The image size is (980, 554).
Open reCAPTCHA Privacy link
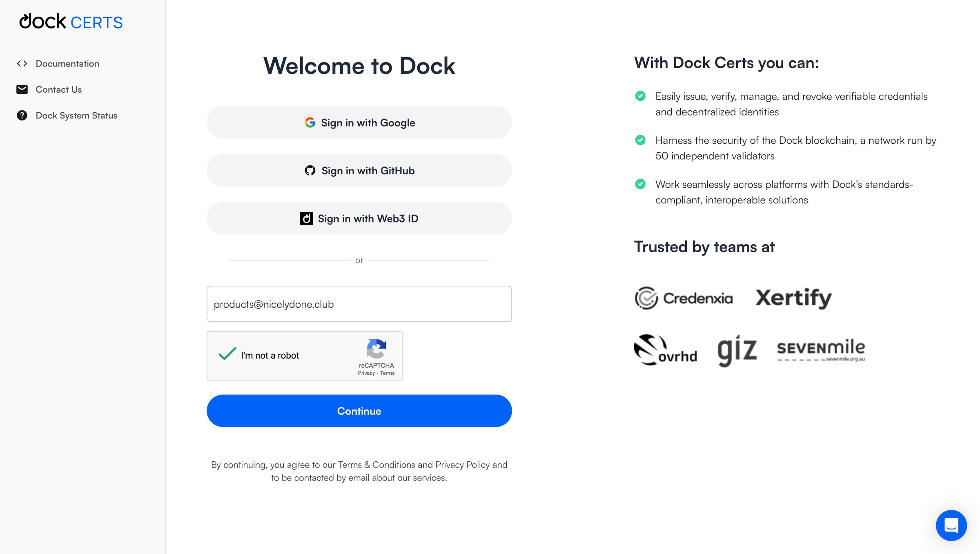tap(366, 373)
